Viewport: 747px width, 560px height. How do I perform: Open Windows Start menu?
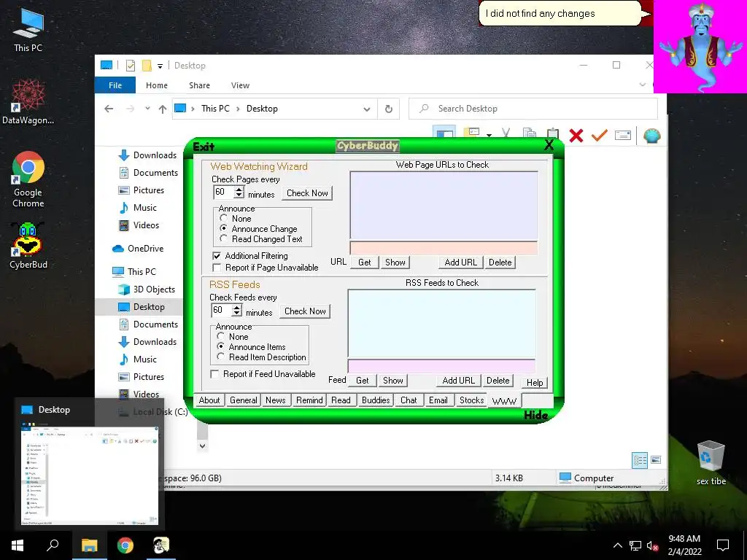pyautogui.click(x=18, y=545)
